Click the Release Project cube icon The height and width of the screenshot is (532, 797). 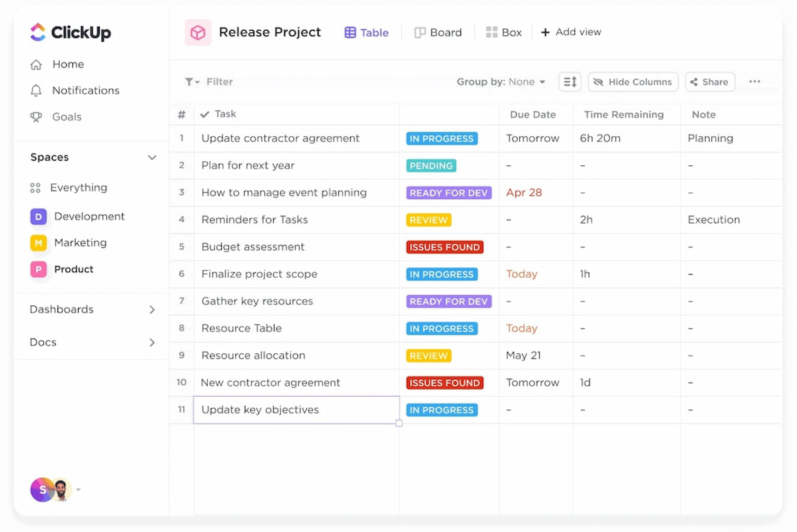point(198,33)
